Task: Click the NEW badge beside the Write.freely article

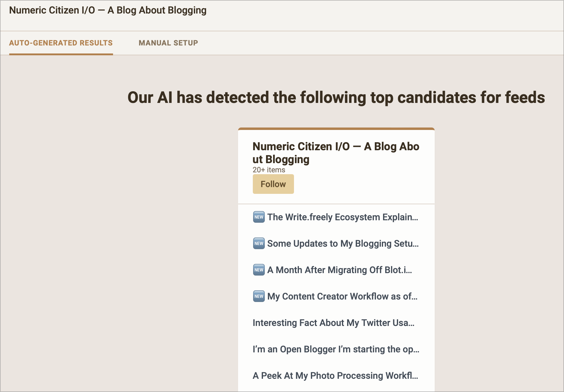Action: [x=259, y=217]
